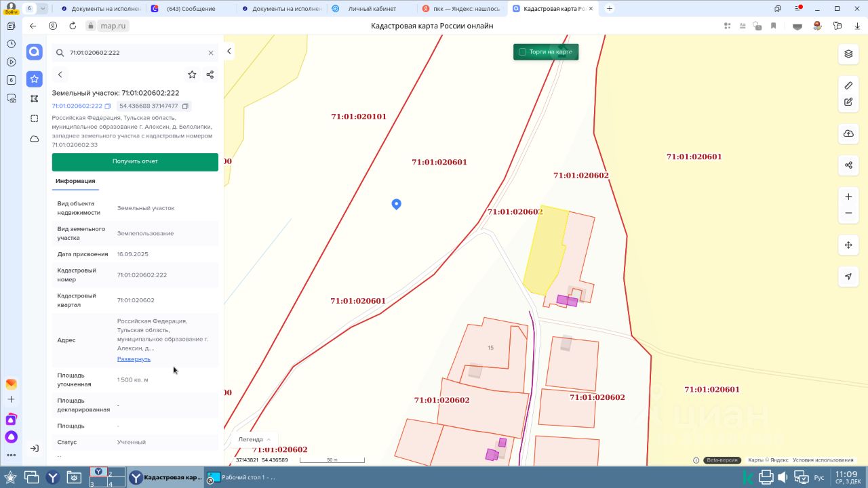Viewport: 868px width, 488px height.
Task: Click the cloud upload map icon
Action: (848, 134)
